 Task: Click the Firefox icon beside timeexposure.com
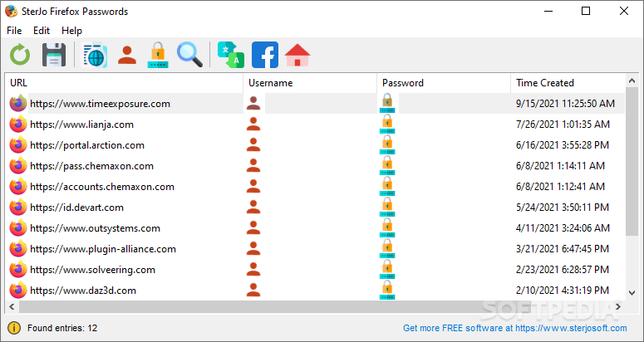[18, 103]
